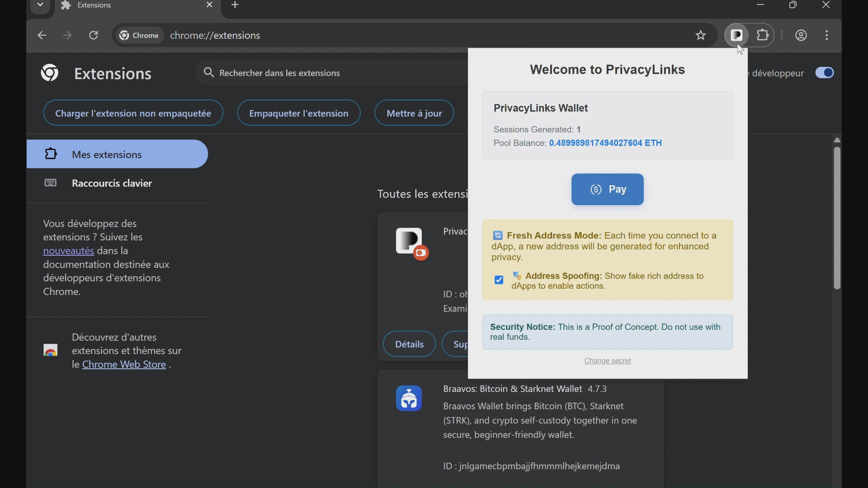
Task: Click the Braavos extension ID text
Action: click(x=531, y=466)
